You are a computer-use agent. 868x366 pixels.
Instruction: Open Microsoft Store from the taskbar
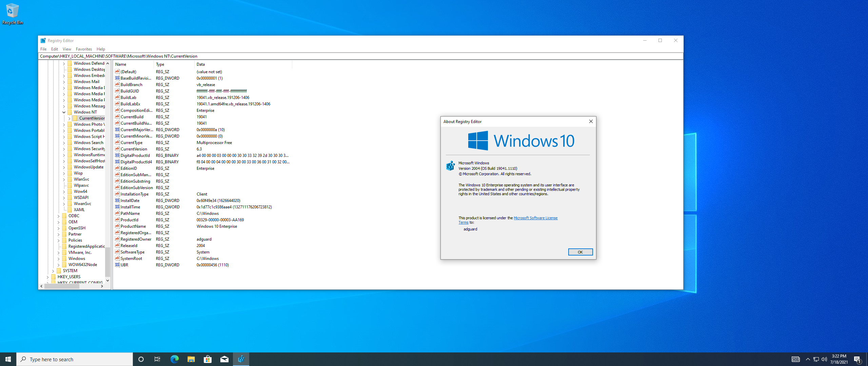coord(208,359)
